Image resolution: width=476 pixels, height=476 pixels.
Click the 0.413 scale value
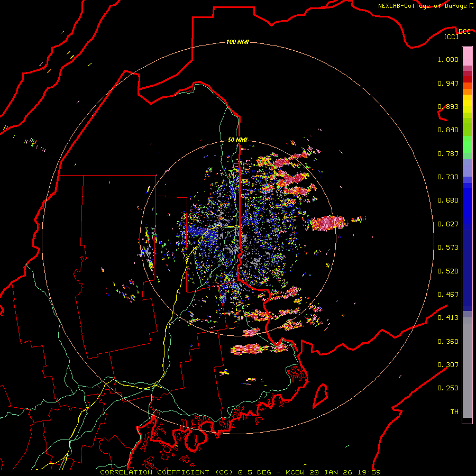(x=448, y=318)
